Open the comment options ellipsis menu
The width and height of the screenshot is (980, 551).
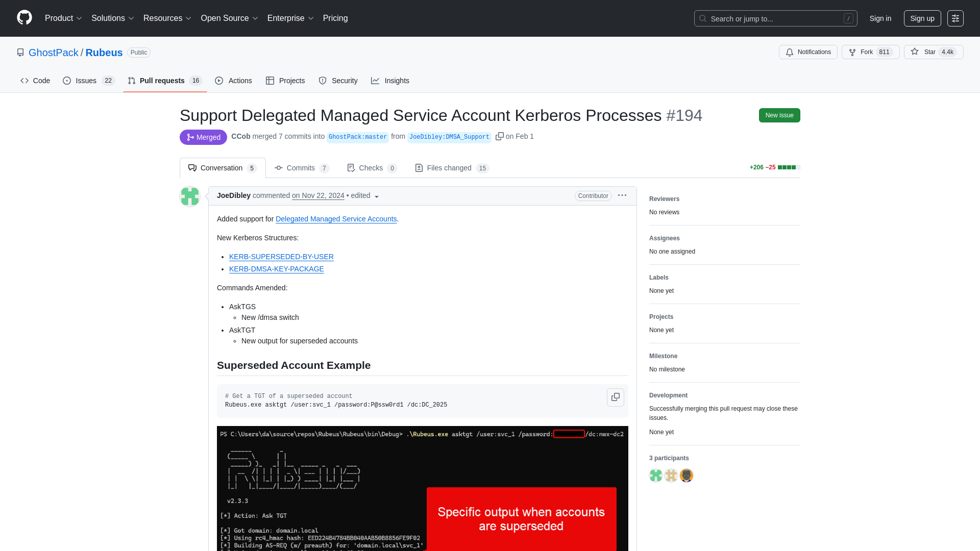(x=622, y=195)
